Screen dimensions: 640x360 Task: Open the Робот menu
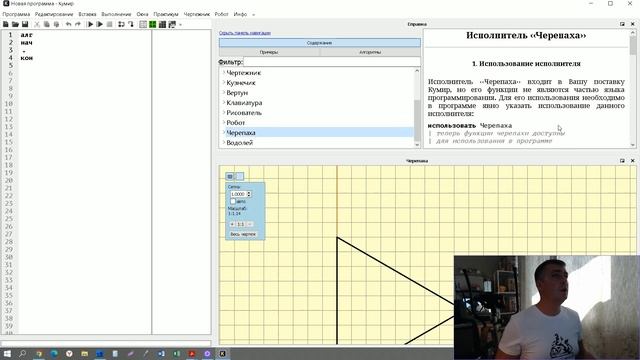pos(221,14)
